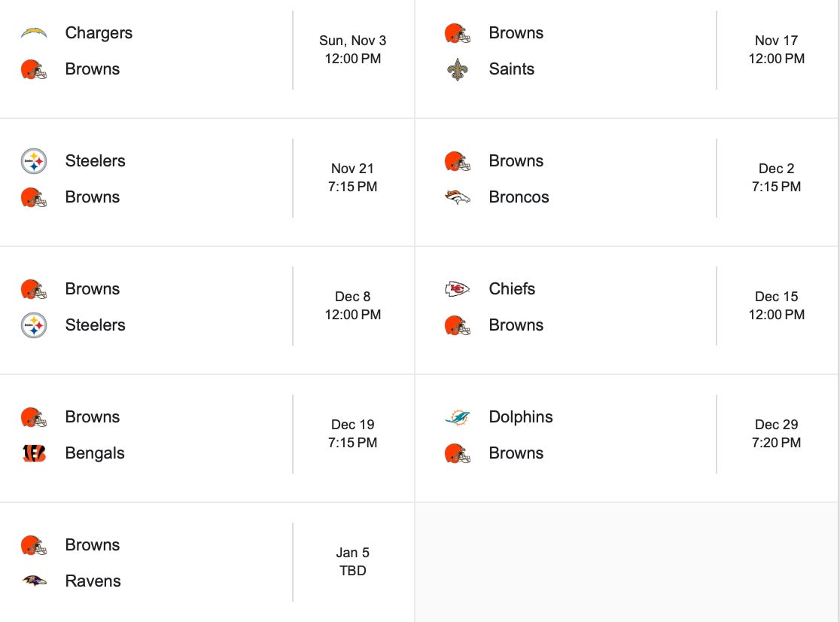Click the Sun, Nov 3 game time
840x622 pixels.
(x=352, y=50)
